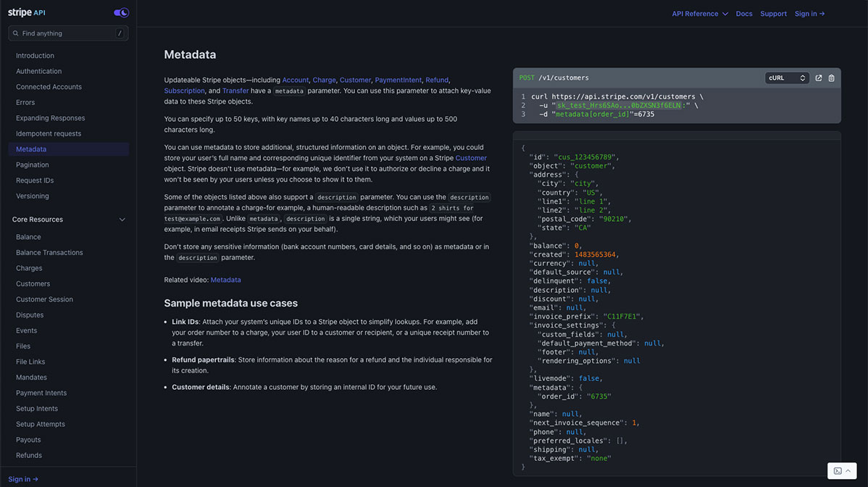868x487 pixels.
Task: Switch to the Idempotent requests section
Action: click(47, 133)
